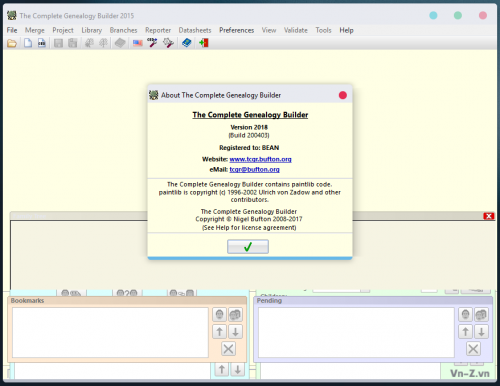Image resolution: width=500 pixels, height=386 pixels.
Task: Click the GED wrench tools toolbar icon
Action: tap(152, 43)
